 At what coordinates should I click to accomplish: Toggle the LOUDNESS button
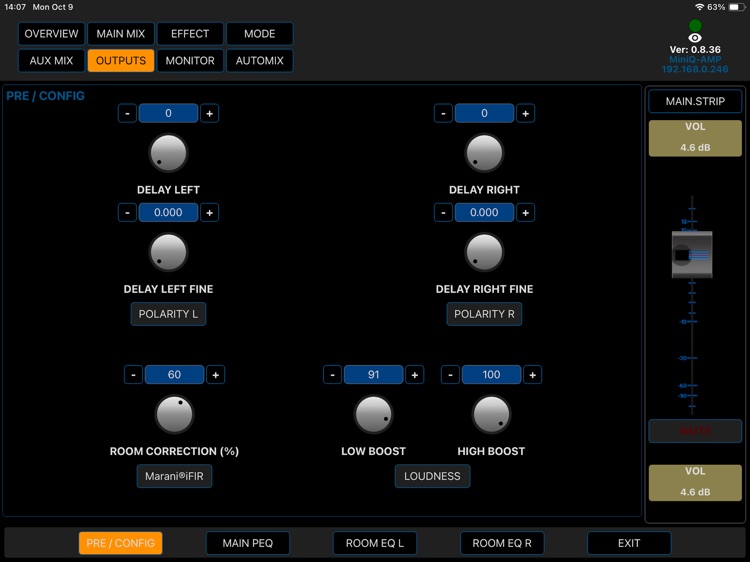pyautogui.click(x=432, y=476)
